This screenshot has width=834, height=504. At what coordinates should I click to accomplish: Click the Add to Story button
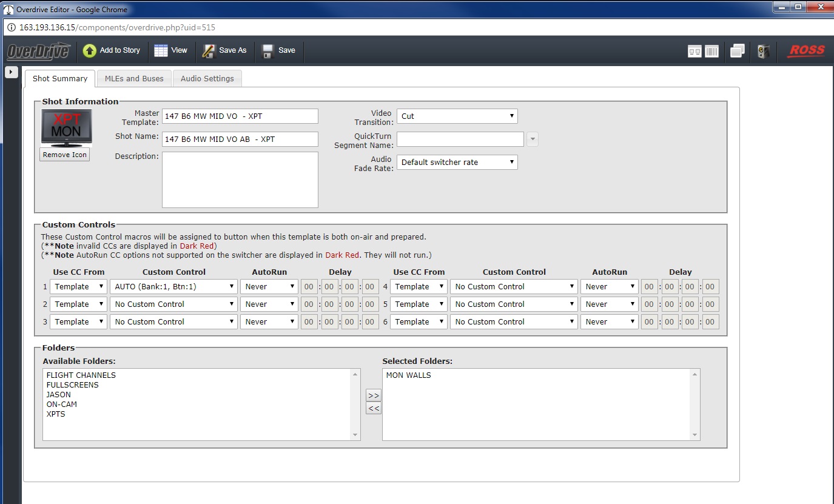(112, 50)
